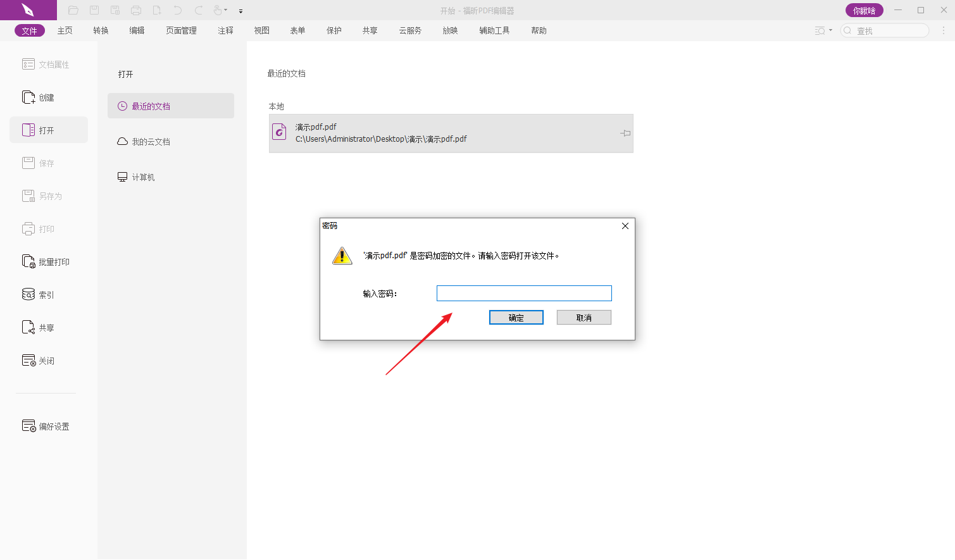Switch to the 主页 home tab
Image resolution: width=955 pixels, height=560 pixels.
[65, 30]
